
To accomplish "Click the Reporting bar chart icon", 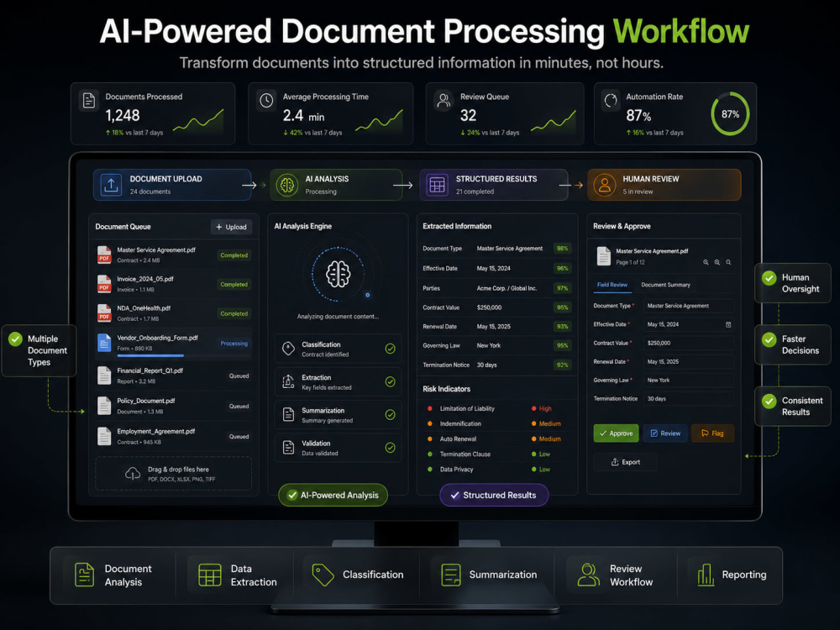I will pyautogui.click(x=706, y=575).
